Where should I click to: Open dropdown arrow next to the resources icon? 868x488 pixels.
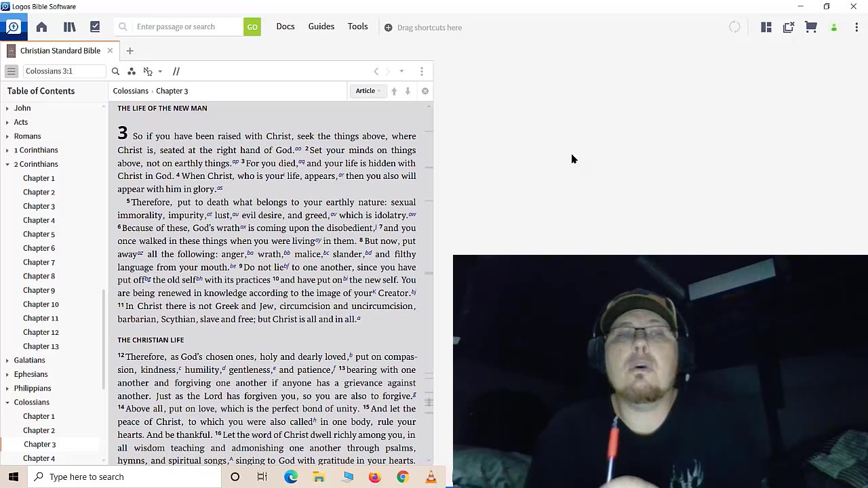(x=160, y=71)
